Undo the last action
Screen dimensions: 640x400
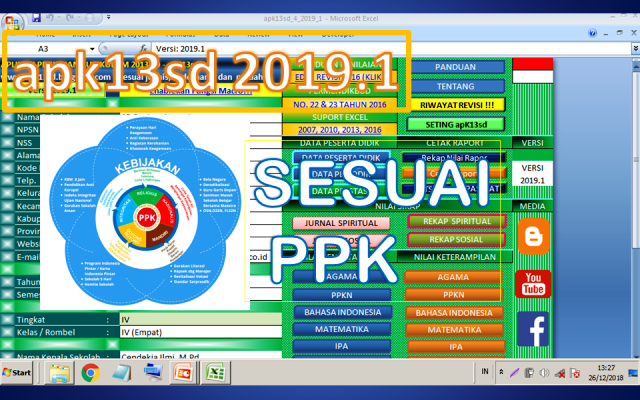[50, 18]
